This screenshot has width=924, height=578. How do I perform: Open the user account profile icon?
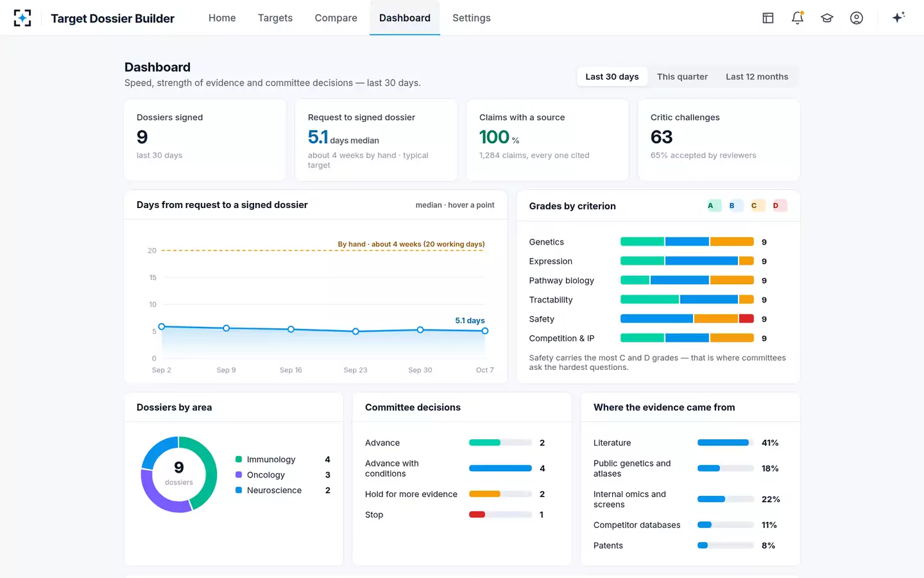coord(857,18)
